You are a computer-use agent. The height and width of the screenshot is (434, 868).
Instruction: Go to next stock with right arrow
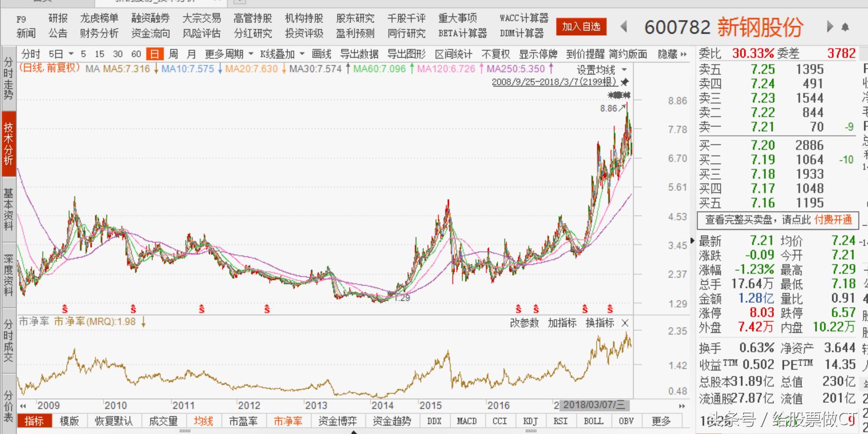[x=830, y=27]
